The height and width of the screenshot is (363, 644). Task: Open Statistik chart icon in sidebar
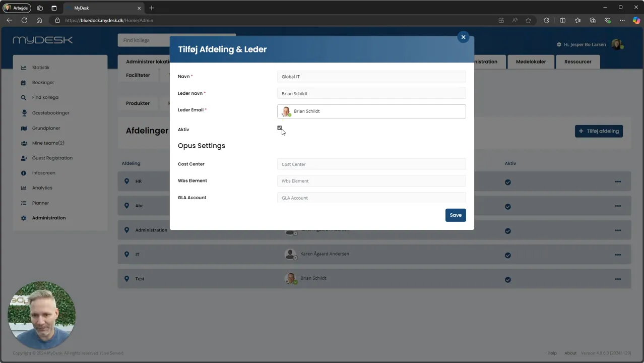coord(23,68)
